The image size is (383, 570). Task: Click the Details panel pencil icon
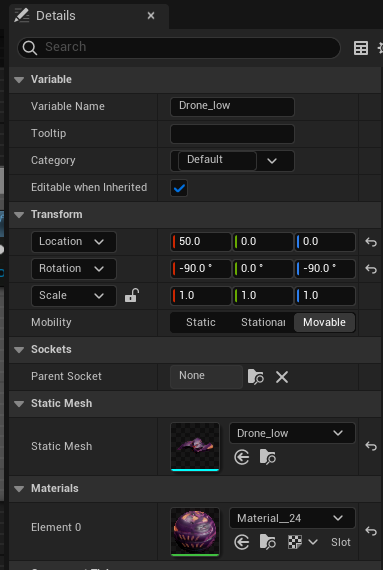[x=21, y=16]
